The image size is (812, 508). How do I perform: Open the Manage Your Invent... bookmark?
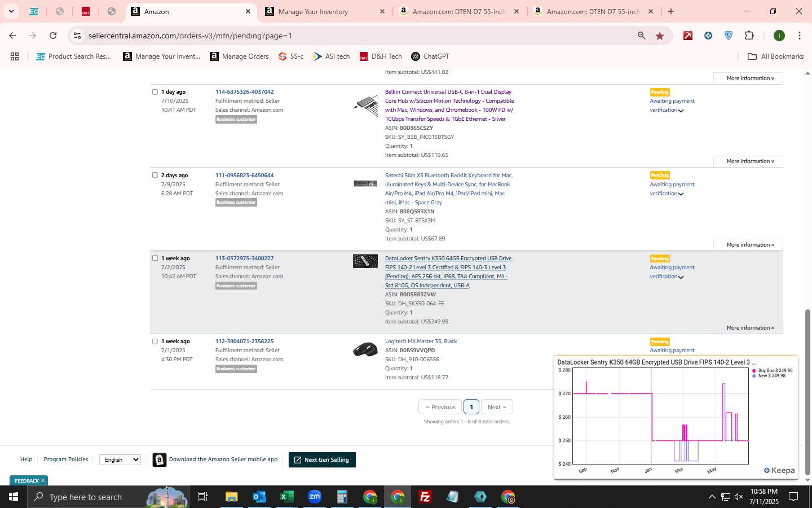point(162,56)
